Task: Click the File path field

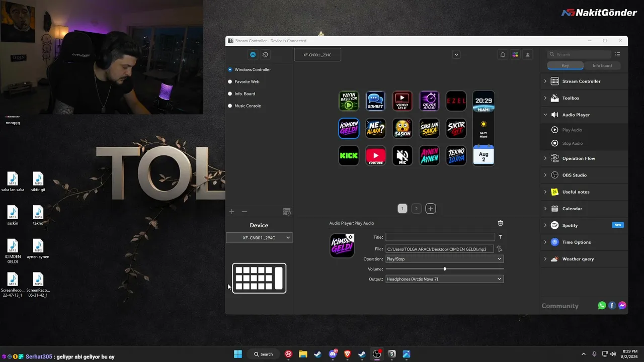Action: [439, 249]
